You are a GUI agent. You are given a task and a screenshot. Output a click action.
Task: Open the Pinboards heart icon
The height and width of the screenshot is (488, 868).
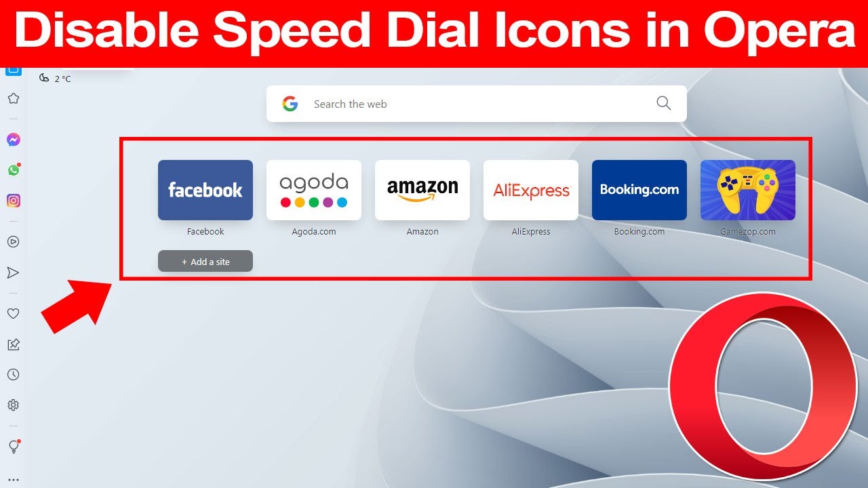tap(13, 313)
